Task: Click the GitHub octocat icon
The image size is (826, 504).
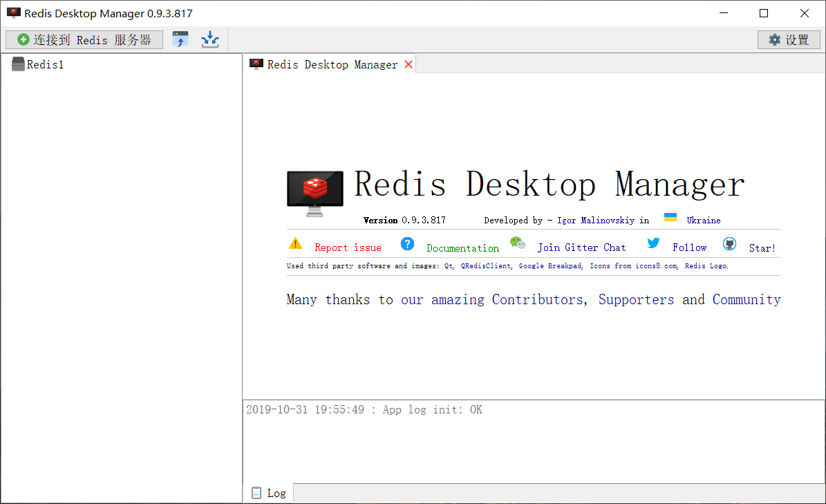Action: pos(730,244)
